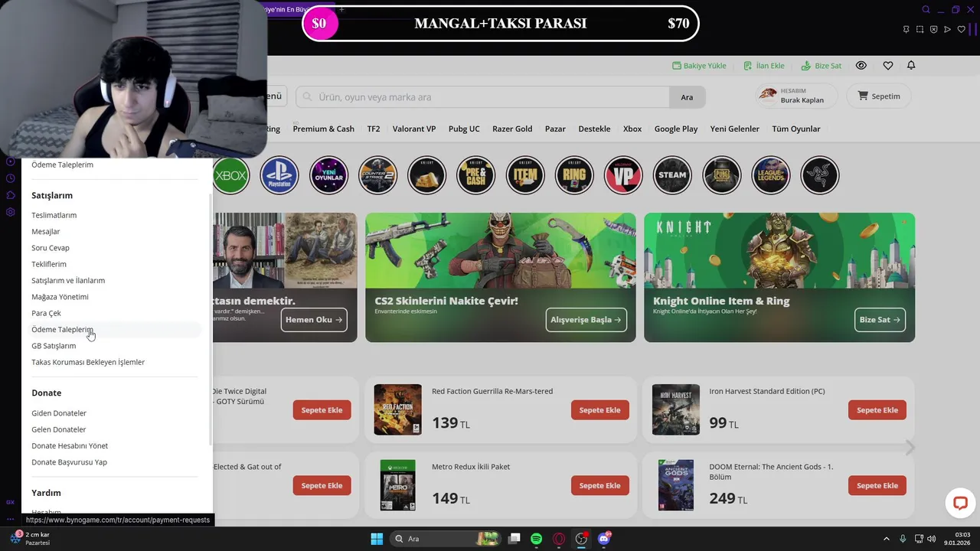This screenshot has height=551, width=980.
Task: Select the League of Legends circle icon
Action: click(x=770, y=175)
